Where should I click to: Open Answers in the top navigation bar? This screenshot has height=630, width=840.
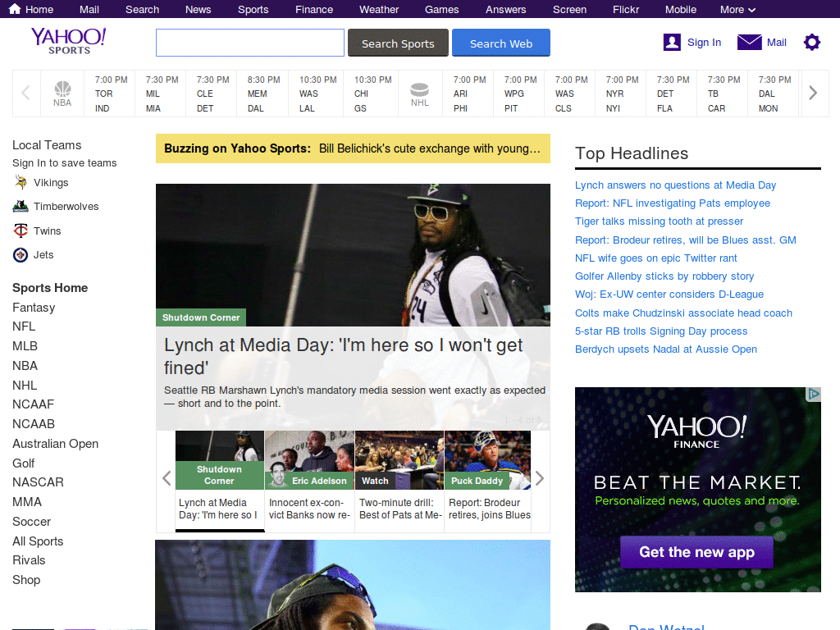[505, 10]
